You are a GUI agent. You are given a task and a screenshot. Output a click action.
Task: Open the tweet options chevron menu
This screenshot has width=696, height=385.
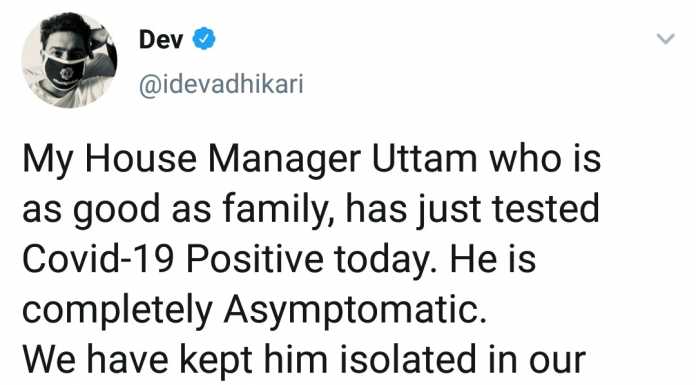click(666, 39)
